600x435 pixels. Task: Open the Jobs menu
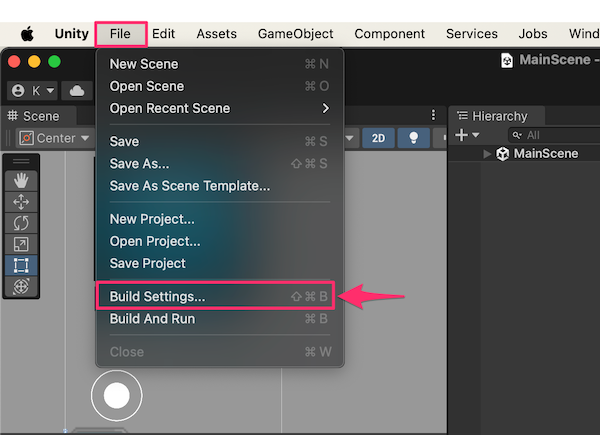click(x=533, y=34)
